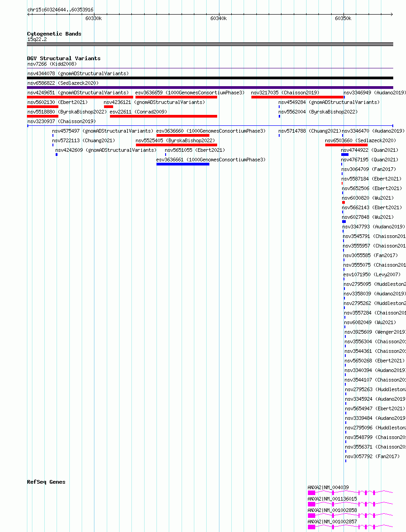406x532 pixels.
Task: Click the 15q22.2 cytogenetic band bar
Action: (x=210, y=44)
